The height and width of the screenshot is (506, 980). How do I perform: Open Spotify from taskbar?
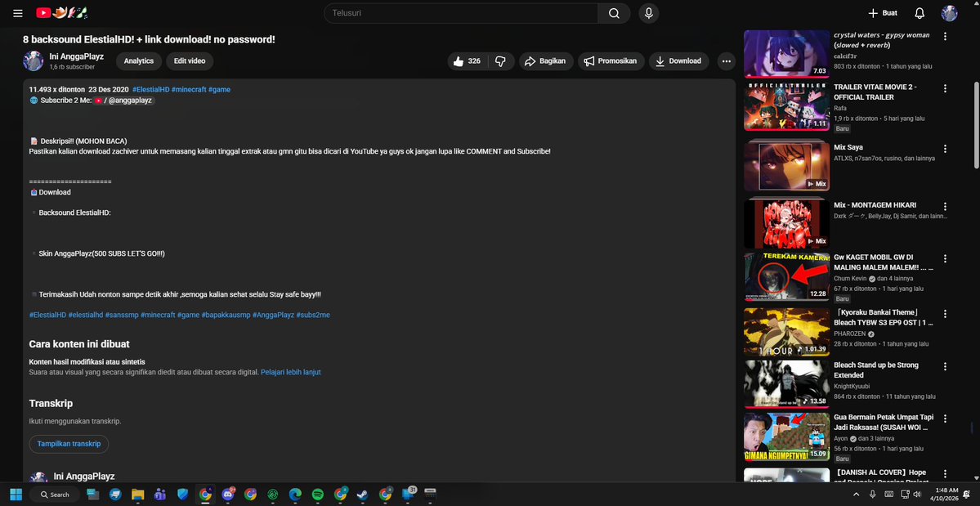pyautogui.click(x=317, y=495)
